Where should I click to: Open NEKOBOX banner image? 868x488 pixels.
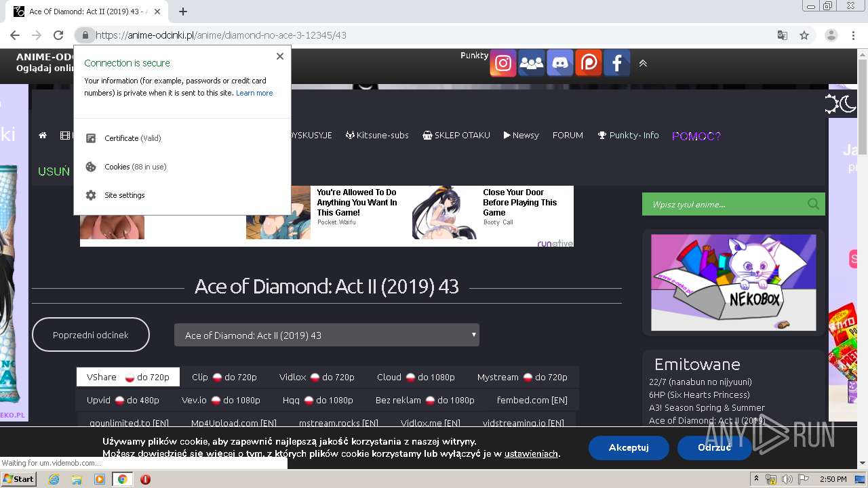coord(734,283)
